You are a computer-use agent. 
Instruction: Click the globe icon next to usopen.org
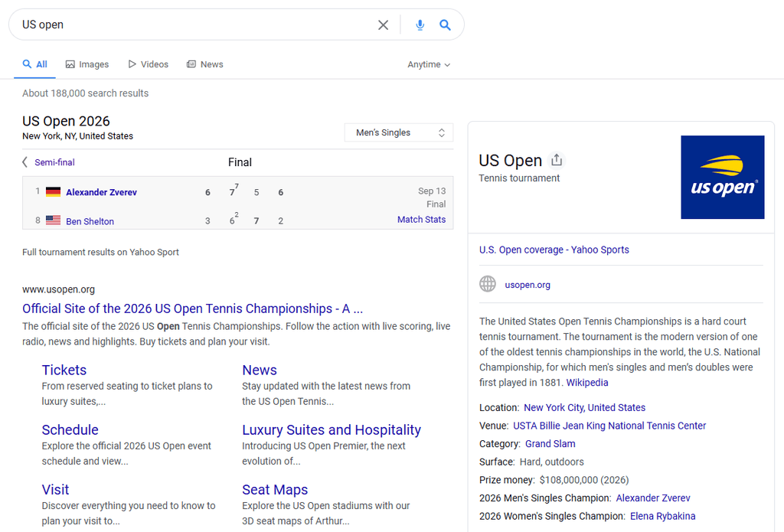pyautogui.click(x=488, y=284)
